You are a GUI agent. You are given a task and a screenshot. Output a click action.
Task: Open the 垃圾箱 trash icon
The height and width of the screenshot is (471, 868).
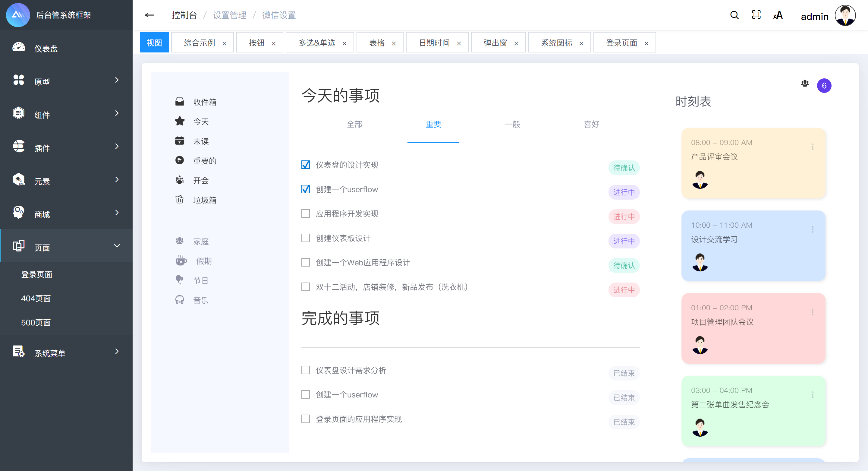[x=180, y=200]
